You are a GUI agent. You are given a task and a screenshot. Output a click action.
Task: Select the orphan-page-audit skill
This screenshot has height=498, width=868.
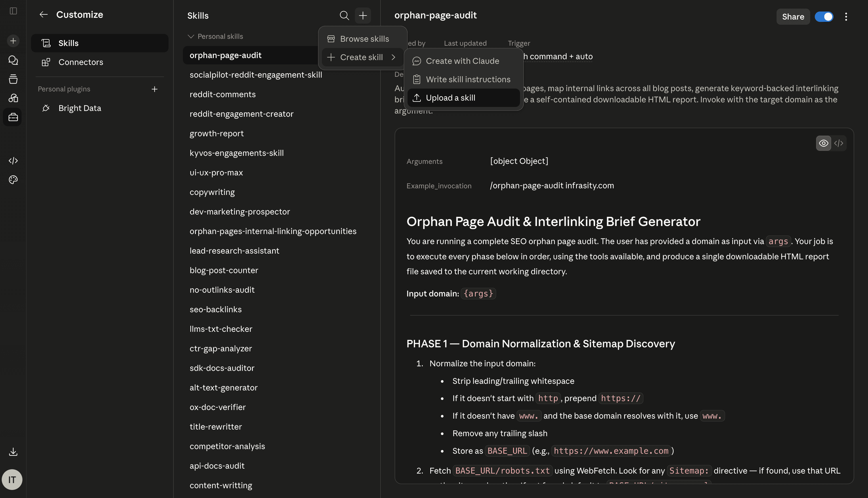point(251,55)
